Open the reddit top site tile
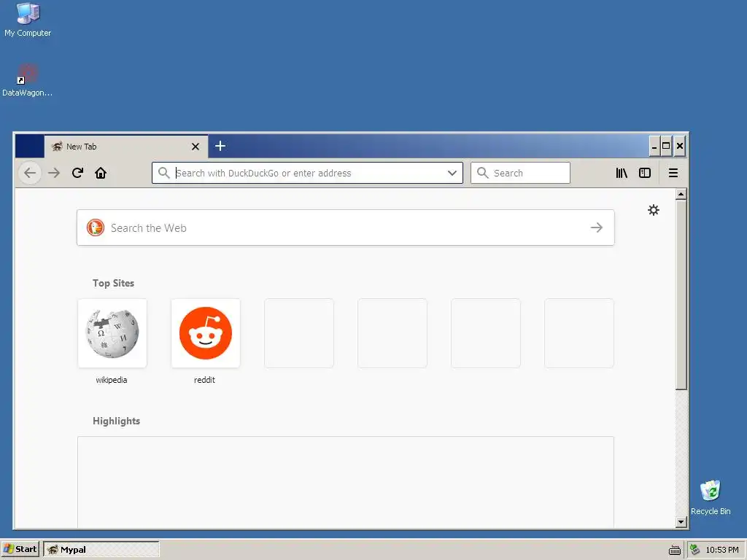Image resolution: width=747 pixels, height=560 pixels. (x=206, y=333)
